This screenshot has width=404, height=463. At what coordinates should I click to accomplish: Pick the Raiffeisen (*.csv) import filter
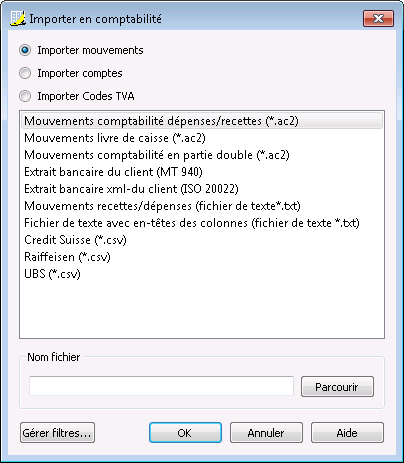(x=202, y=257)
